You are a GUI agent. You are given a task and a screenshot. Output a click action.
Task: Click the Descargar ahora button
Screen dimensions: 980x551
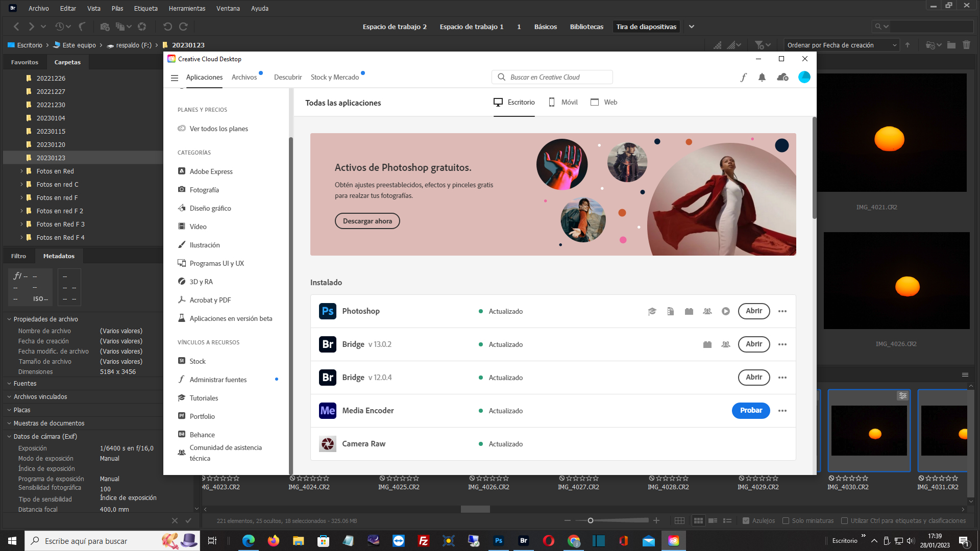coord(367,221)
